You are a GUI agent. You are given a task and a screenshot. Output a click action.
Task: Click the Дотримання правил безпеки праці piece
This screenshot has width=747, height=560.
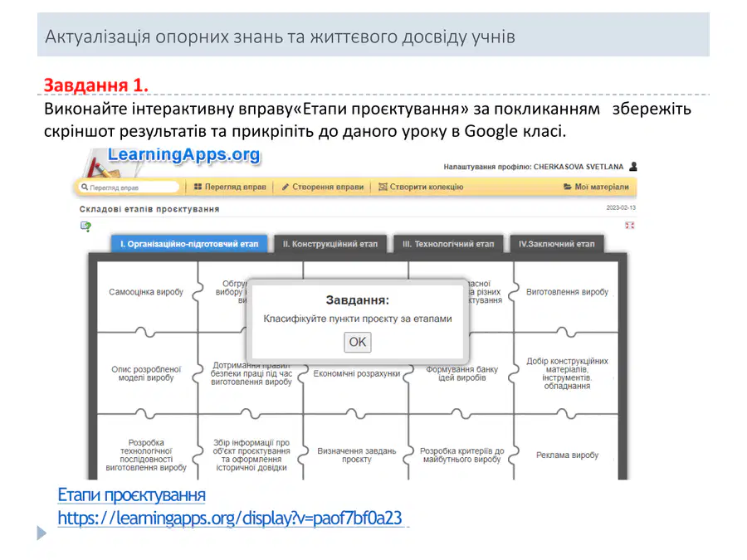[251, 376]
